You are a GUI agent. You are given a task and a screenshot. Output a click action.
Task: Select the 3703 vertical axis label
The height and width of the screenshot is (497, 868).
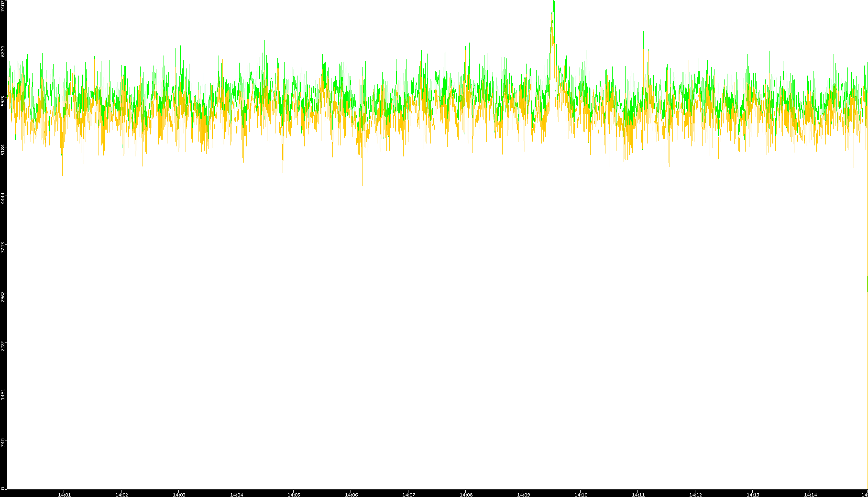(x=3, y=247)
